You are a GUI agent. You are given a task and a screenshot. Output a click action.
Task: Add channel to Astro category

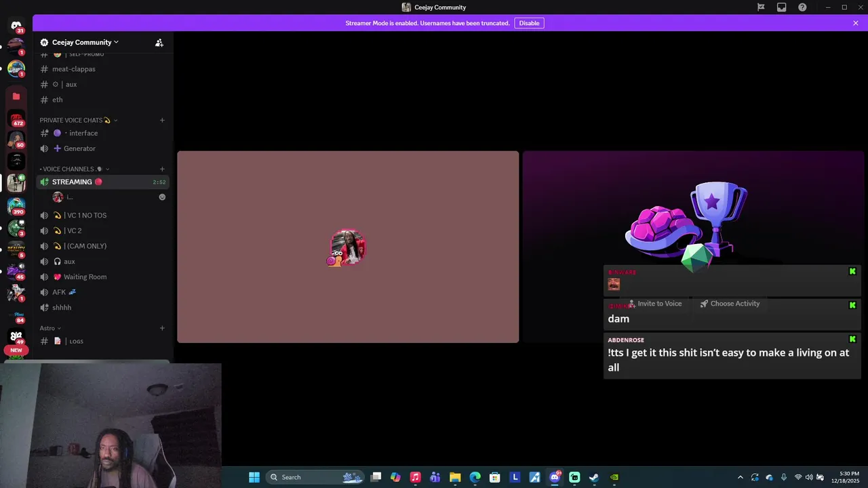[162, 328]
